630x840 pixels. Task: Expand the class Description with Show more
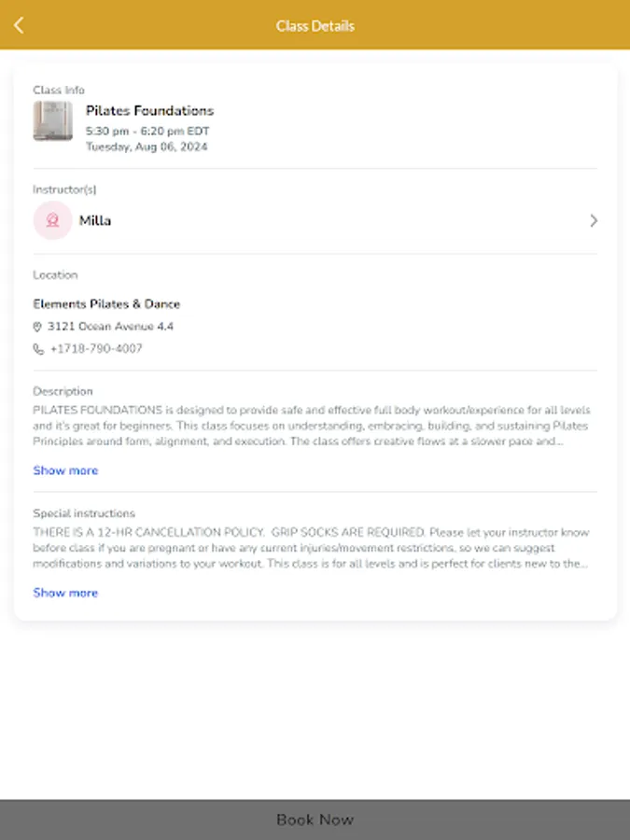64,470
